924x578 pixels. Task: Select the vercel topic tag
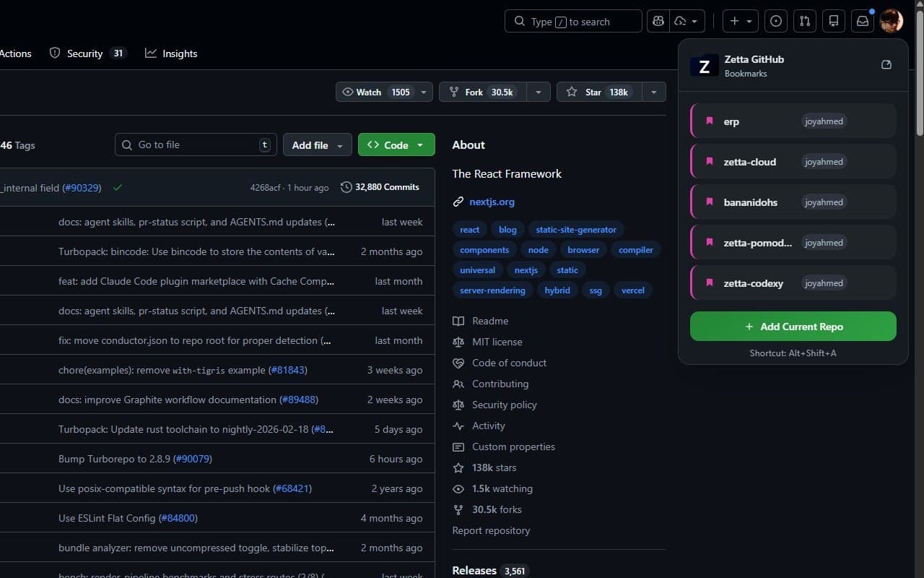pyautogui.click(x=633, y=290)
